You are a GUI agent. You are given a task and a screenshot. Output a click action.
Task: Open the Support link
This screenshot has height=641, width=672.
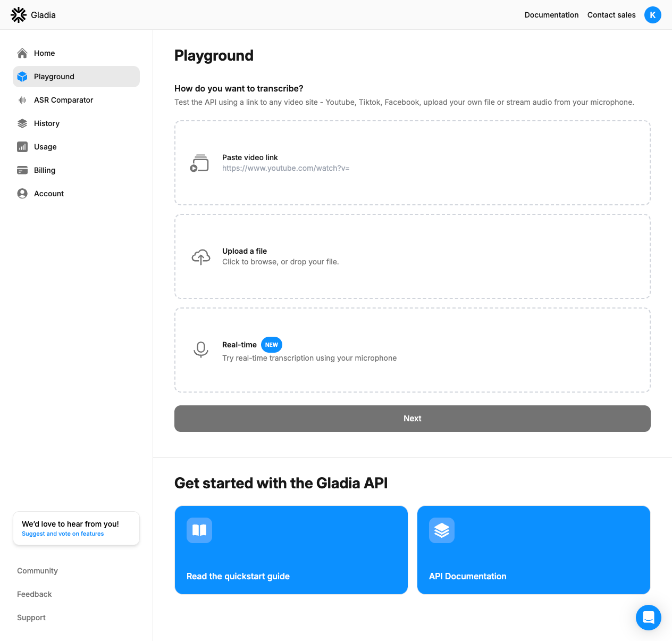pyautogui.click(x=31, y=618)
